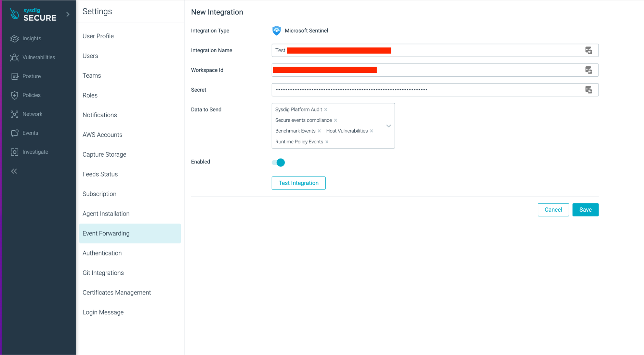The width and height of the screenshot is (644, 355).
Task: Expand the sidebar collapse arrow
Action: click(x=14, y=170)
